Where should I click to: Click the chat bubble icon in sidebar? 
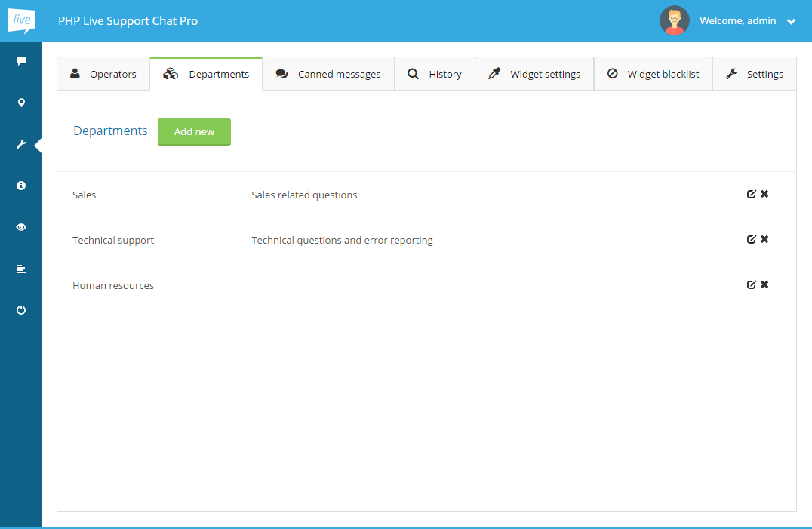coord(21,62)
